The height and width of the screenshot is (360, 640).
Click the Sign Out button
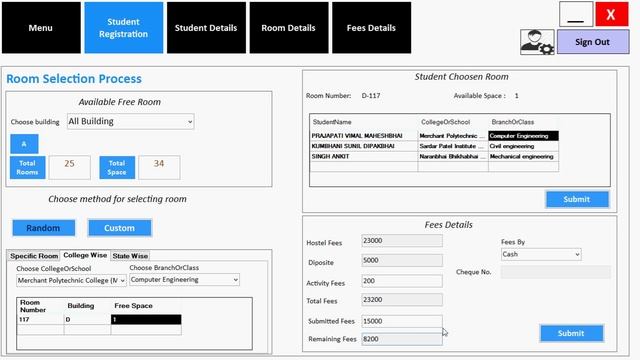pyautogui.click(x=593, y=42)
